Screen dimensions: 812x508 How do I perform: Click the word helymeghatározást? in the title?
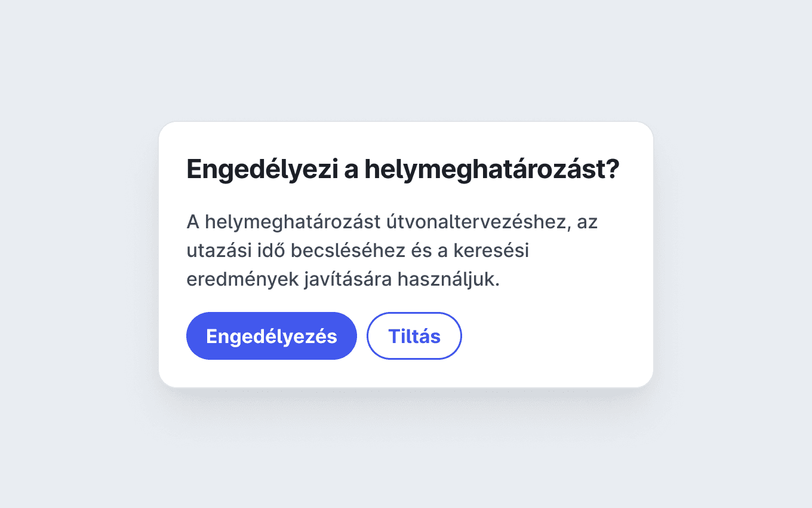493,170
